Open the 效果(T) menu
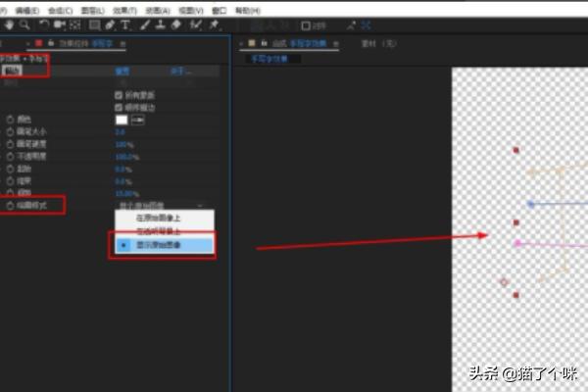 (124, 11)
